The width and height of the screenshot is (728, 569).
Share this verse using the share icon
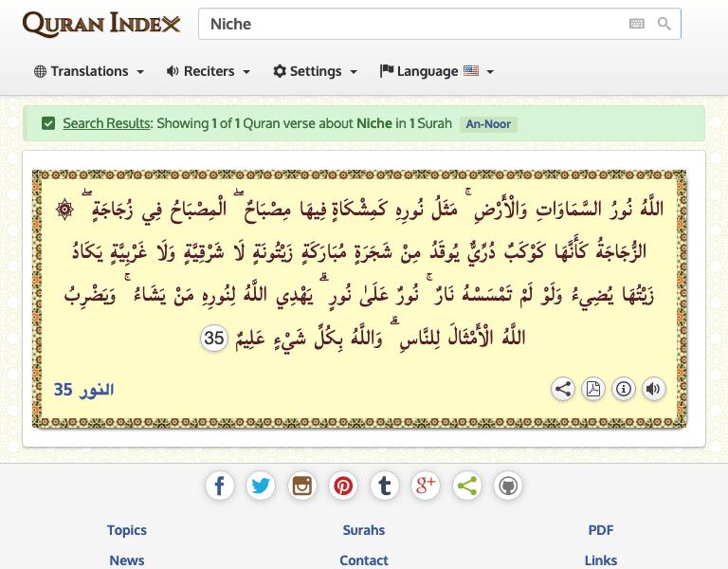coord(563,389)
